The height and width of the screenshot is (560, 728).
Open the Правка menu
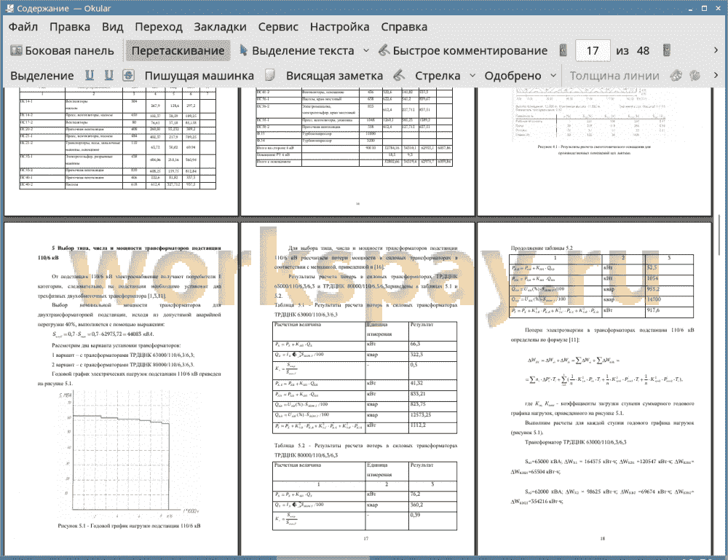[70, 27]
